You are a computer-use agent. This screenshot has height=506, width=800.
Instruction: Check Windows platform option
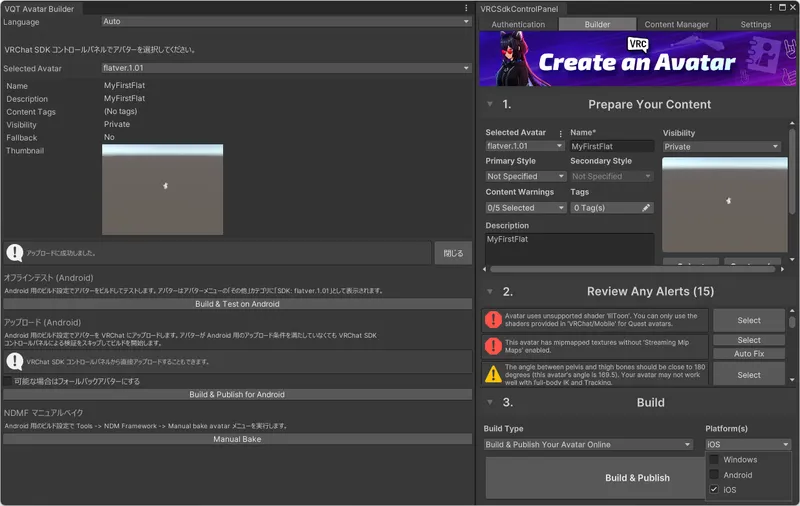(714, 460)
